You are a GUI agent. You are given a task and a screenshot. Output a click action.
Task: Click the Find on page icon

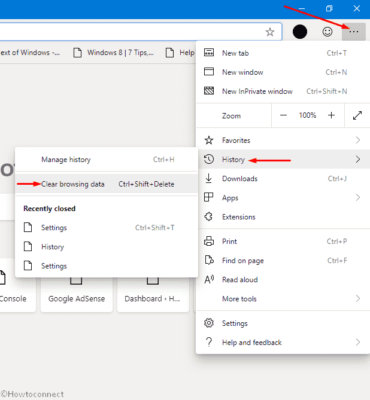(209, 260)
